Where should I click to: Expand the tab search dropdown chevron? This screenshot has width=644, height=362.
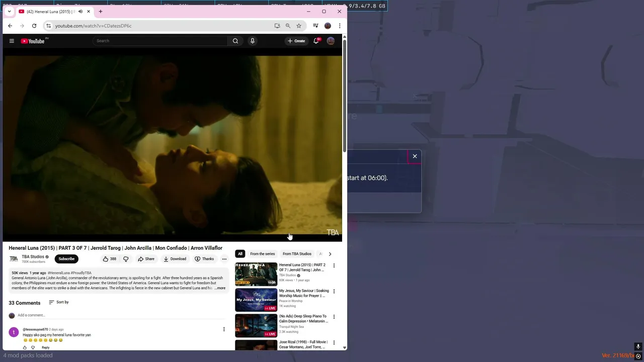9,12
